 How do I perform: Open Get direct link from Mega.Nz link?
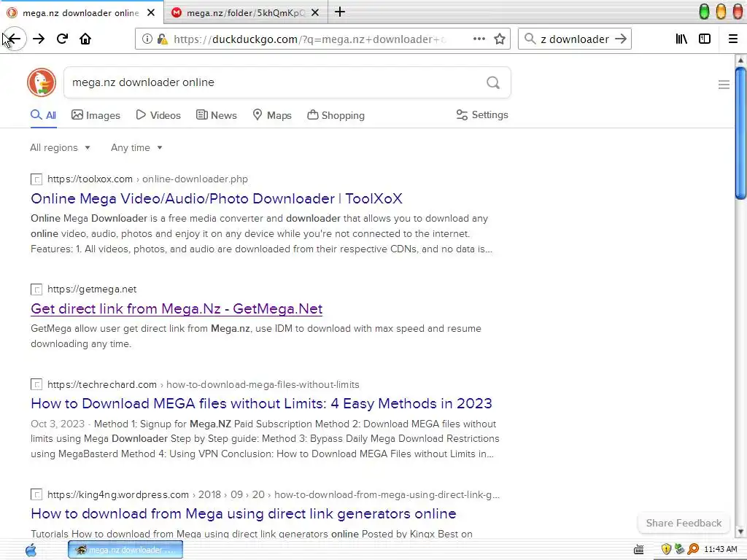point(177,308)
